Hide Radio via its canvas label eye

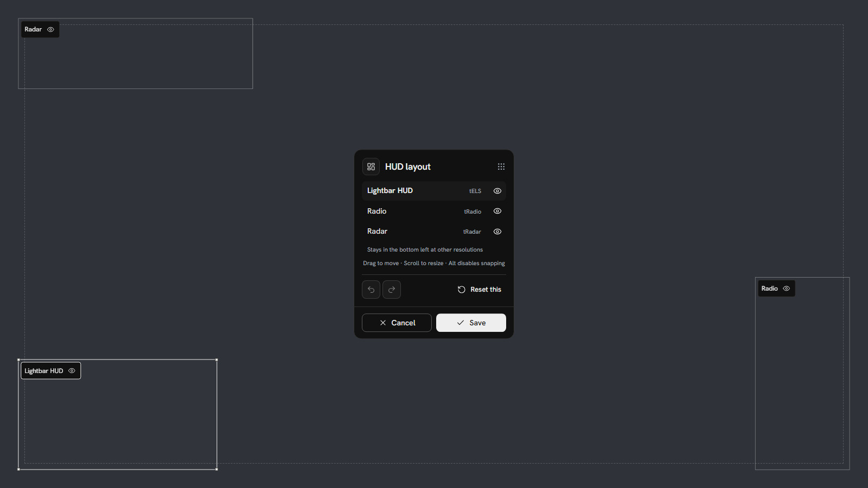pos(786,288)
